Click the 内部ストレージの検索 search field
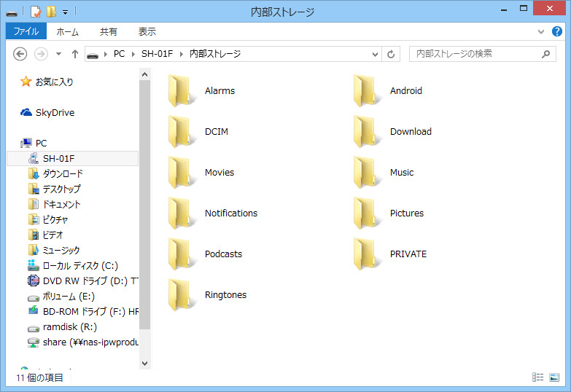The width and height of the screenshot is (571, 392). pos(474,54)
